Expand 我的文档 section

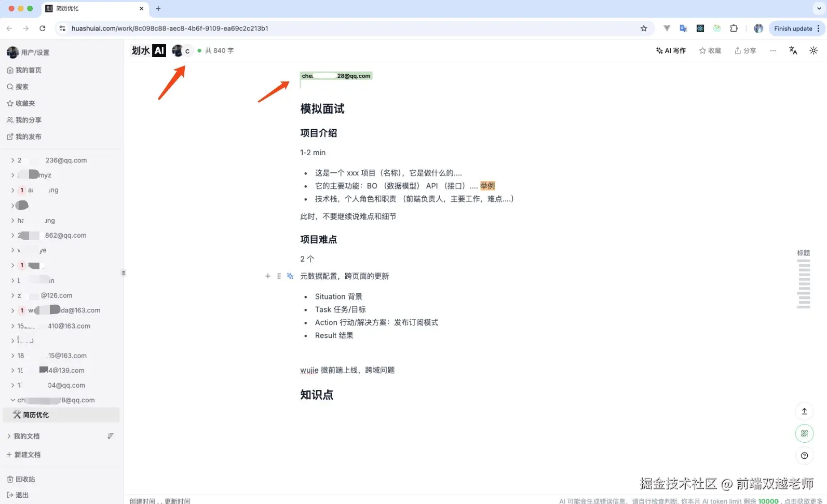pyautogui.click(x=9, y=436)
